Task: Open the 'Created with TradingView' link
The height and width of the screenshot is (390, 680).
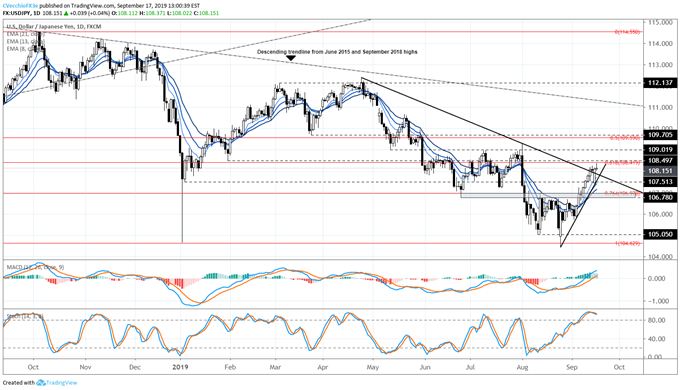Action: pyautogui.click(x=40, y=383)
